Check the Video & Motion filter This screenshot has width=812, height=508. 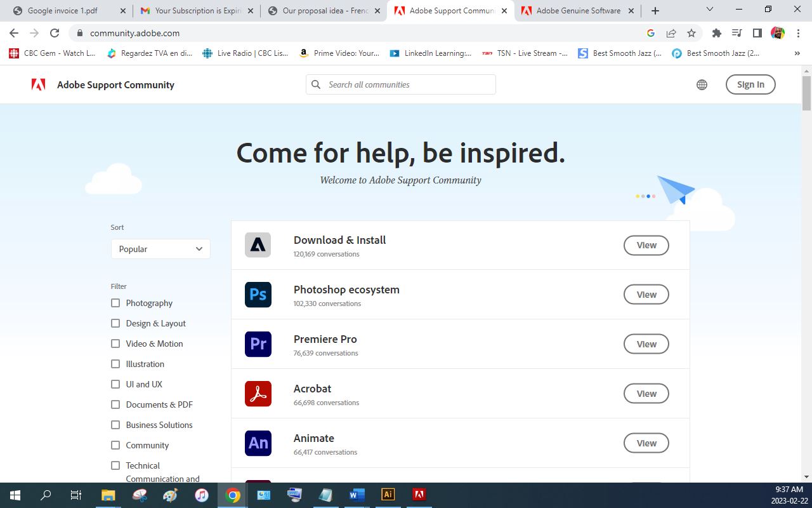tap(115, 344)
